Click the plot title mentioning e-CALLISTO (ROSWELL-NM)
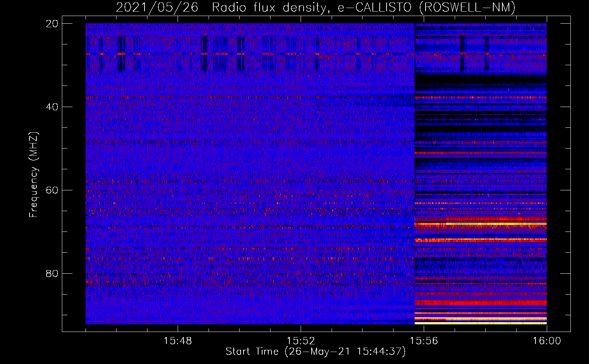The width and height of the screenshot is (589, 364). [x=316, y=7]
